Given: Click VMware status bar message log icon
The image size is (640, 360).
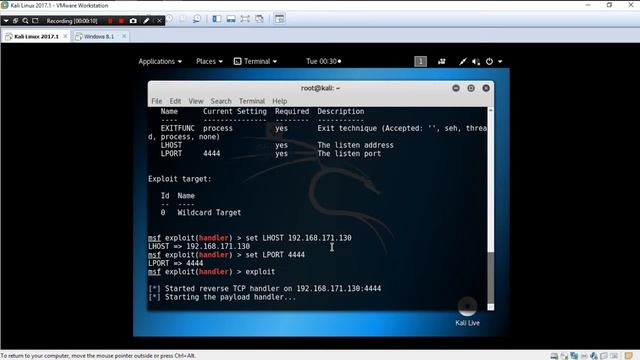Looking at the screenshot, I should pyautogui.click(x=629, y=356).
